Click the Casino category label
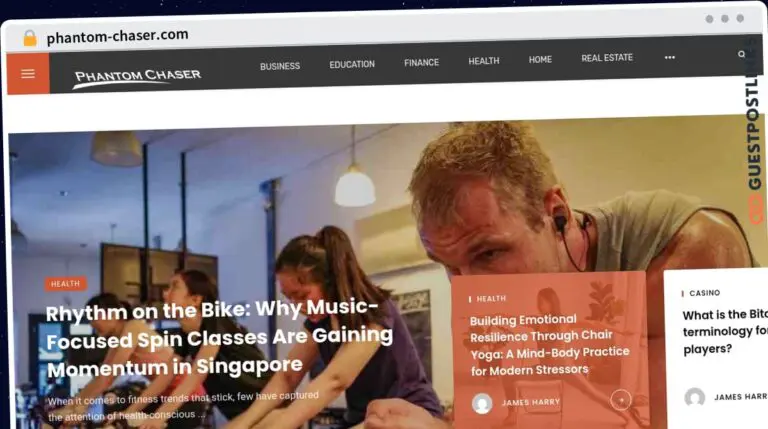 click(704, 293)
